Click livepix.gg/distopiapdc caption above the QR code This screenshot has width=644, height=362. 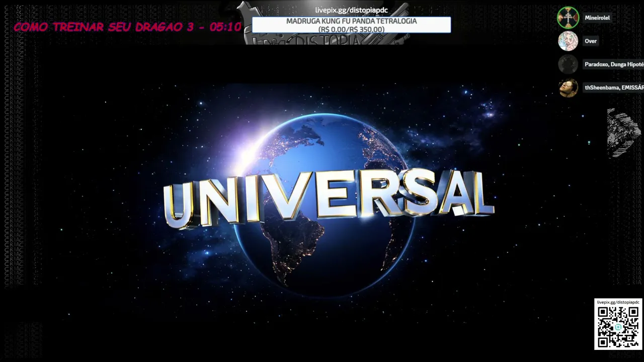point(618,302)
